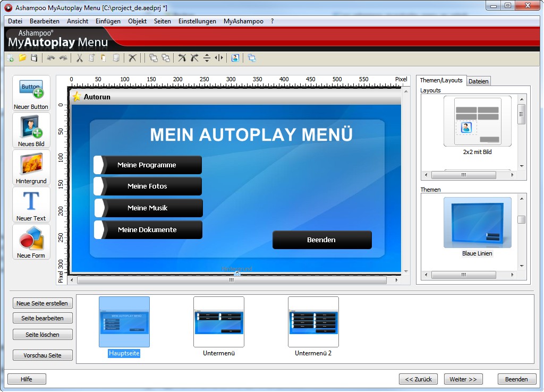This screenshot has width=544, height=392.
Task: Click Layouts list scroll down arrow
Action: pos(522,166)
